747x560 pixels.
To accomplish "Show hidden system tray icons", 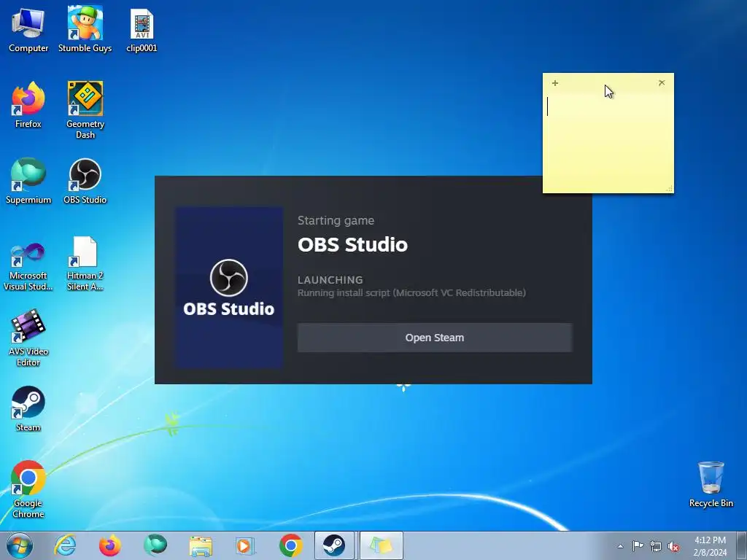I will click(620, 546).
